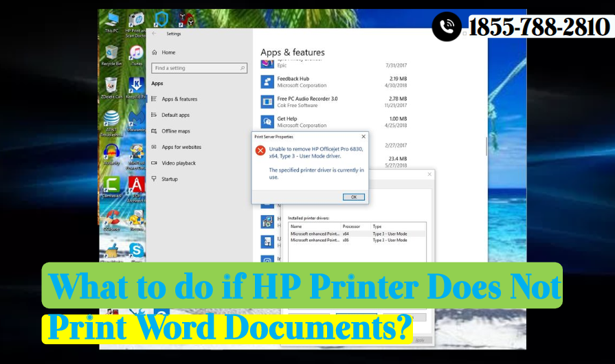Click the 2/27/2017 date entry
The width and height of the screenshot is (615, 364).
(x=396, y=146)
